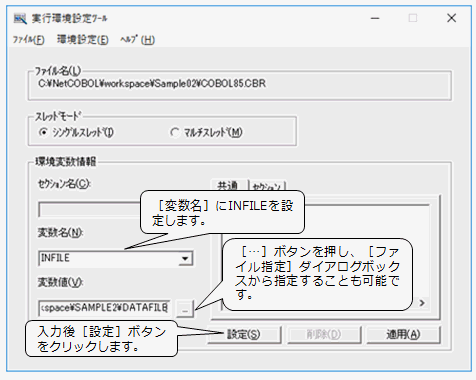Expand the 変数名 dropdown arrow
The width and height of the screenshot is (476, 380).
click(185, 259)
